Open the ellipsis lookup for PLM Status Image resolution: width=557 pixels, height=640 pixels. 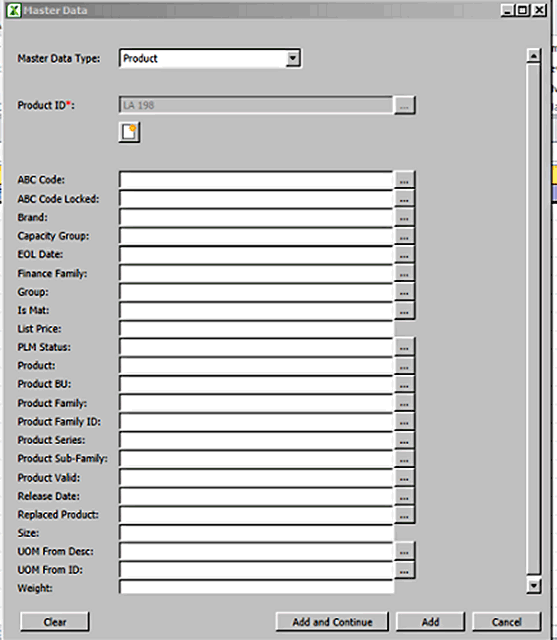click(404, 347)
